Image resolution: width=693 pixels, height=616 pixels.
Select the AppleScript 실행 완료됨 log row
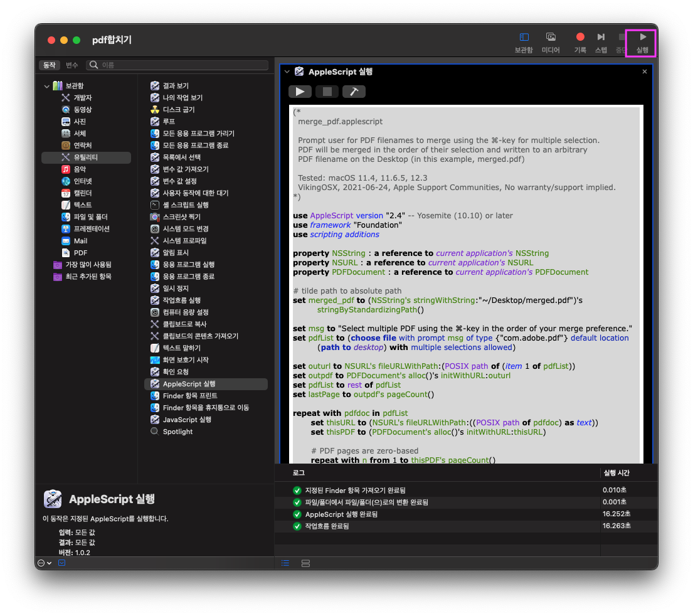(x=466, y=515)
